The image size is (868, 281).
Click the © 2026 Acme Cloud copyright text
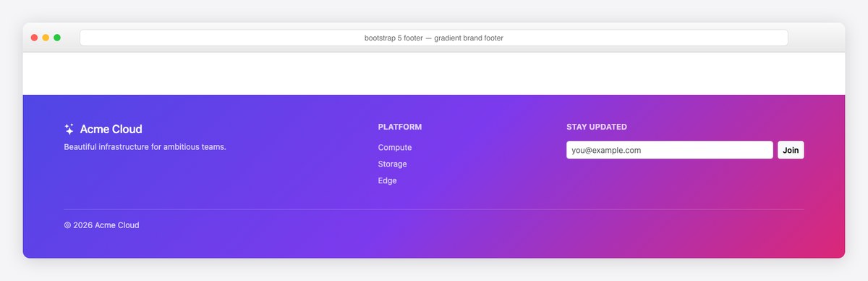click(x=101, y=225)
